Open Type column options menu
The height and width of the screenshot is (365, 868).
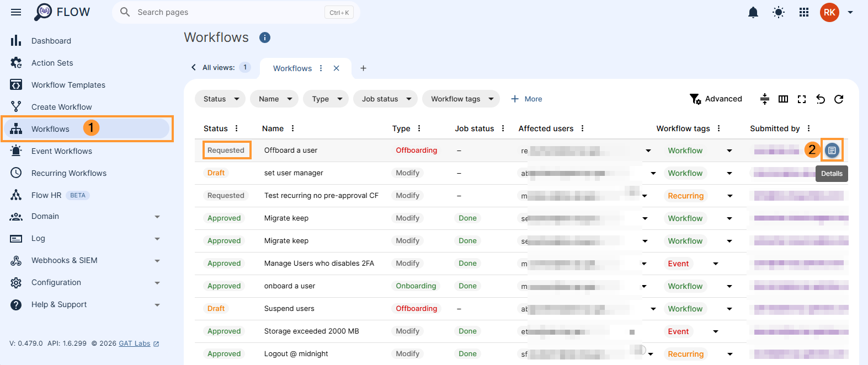[x=419, y=128]
